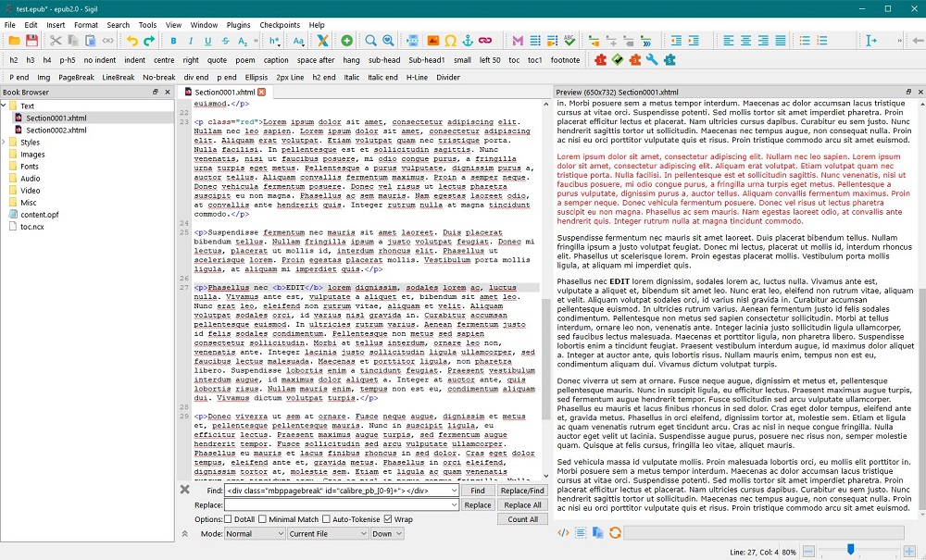The width and height of the screenshot is (926, 560).
Task: Click the Find magnifier icon
Action: 371,41
